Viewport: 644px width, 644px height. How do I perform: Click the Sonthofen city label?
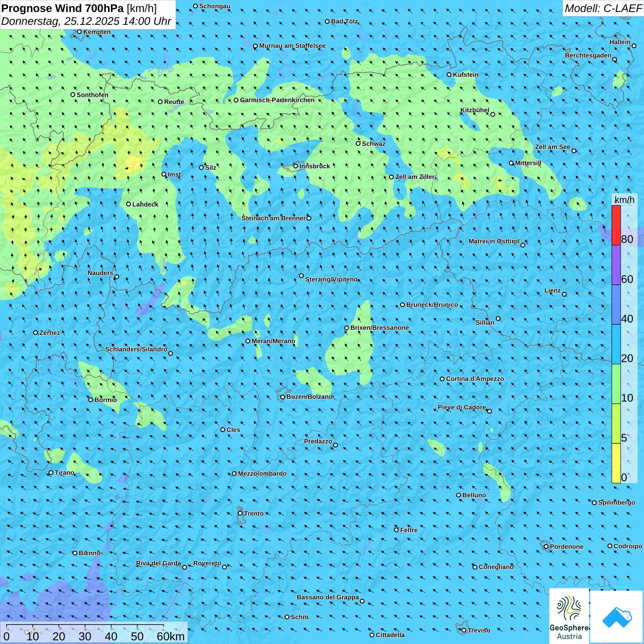pos(92,95)
